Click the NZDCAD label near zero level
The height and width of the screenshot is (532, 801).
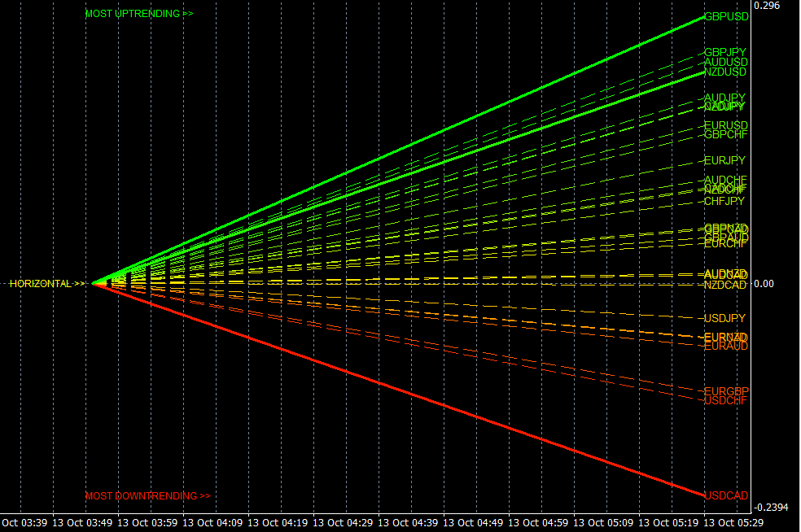725,286
